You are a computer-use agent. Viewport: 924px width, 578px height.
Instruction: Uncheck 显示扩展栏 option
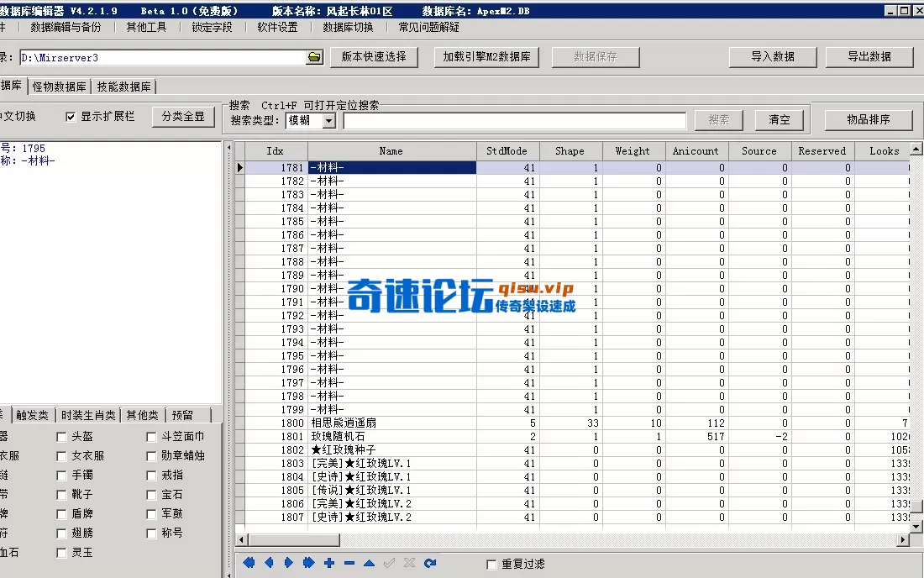(x=70, y=117)
